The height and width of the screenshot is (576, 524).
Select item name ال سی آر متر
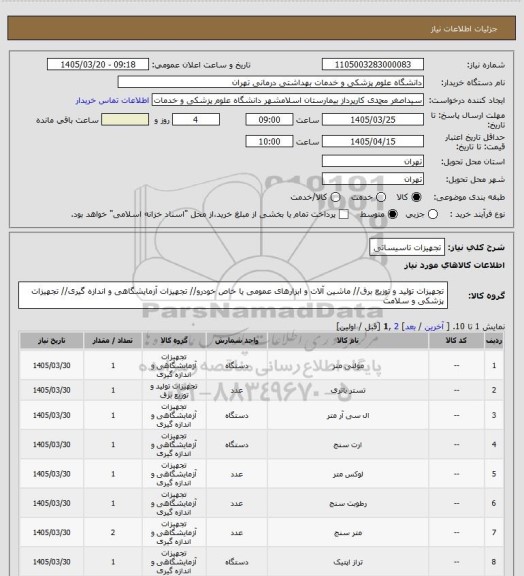click(348, 415)
